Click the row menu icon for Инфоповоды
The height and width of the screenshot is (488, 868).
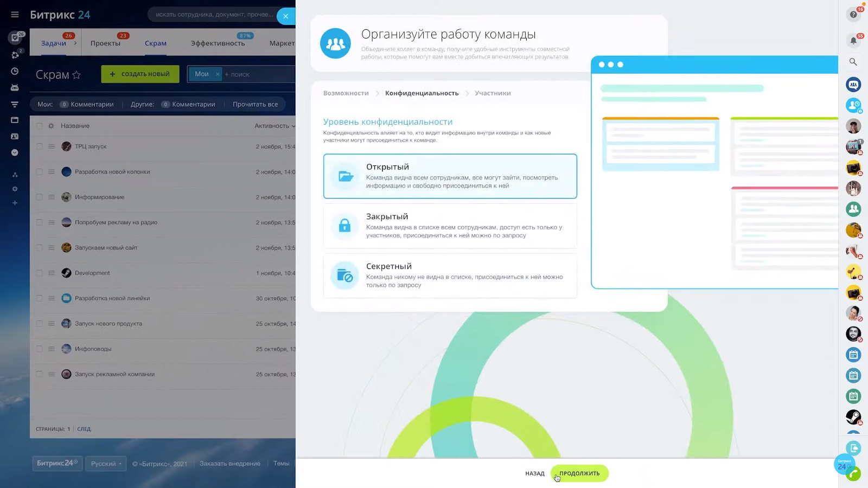(x=52, y=349)
